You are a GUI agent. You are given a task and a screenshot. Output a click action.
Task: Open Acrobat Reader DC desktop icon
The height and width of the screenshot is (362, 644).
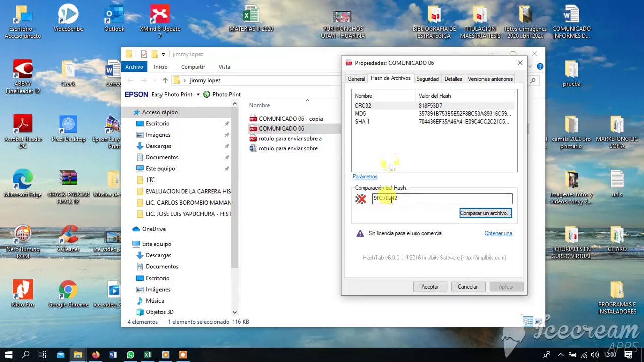click(23, 132)
